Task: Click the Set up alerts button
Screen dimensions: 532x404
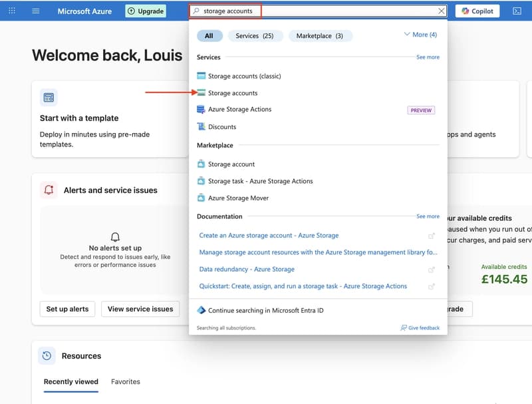Action: coord(67,309)
